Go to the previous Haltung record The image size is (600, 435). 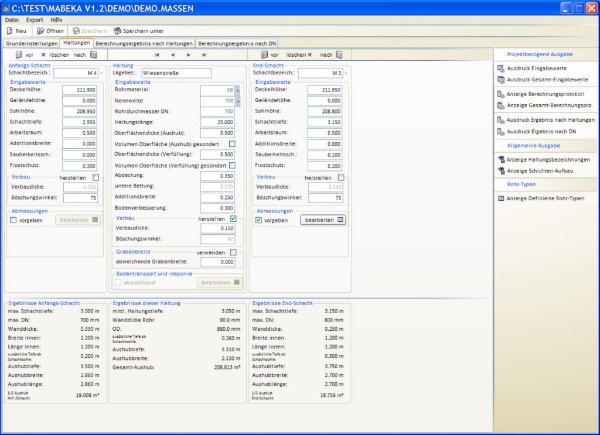click(x=173, y=55)
